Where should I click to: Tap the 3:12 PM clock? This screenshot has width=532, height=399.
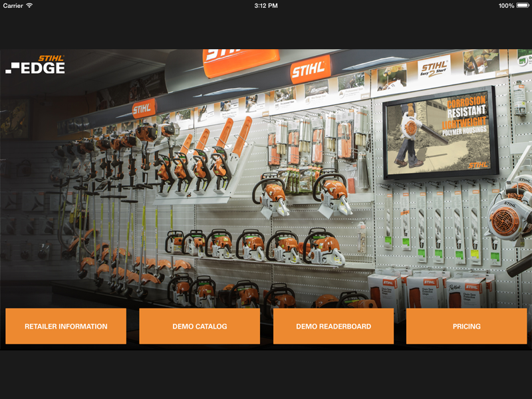tap(266, 5)
